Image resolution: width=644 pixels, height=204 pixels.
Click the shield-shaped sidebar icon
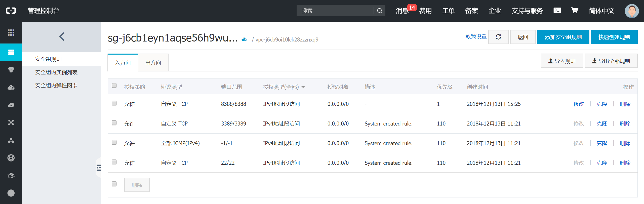[x=11, y=70]
